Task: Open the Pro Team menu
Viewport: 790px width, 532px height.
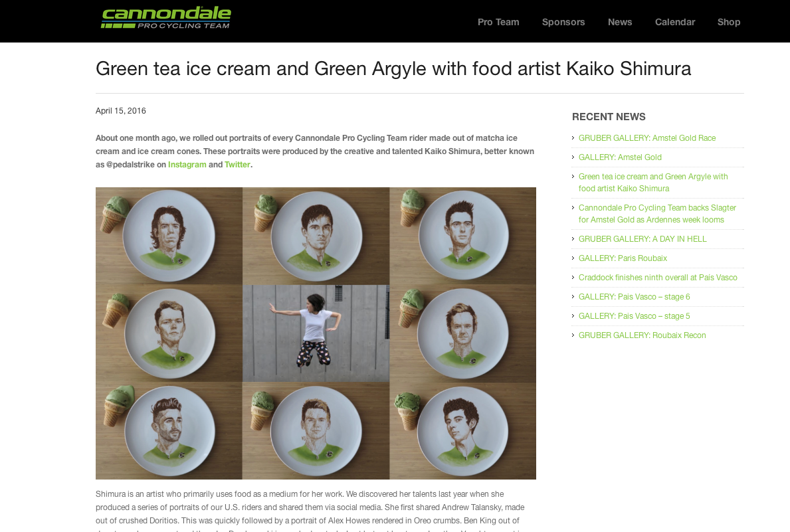Action: click(x=498, y=22)
